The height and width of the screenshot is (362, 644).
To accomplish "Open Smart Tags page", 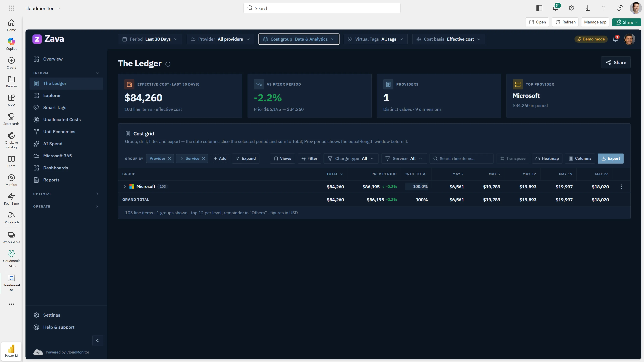I will 66,107.
